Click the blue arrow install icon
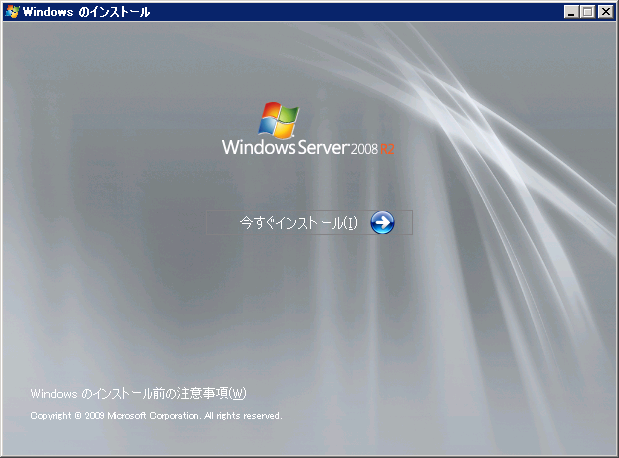Screen dimensions: 619x458 click(x=382, y=223)
